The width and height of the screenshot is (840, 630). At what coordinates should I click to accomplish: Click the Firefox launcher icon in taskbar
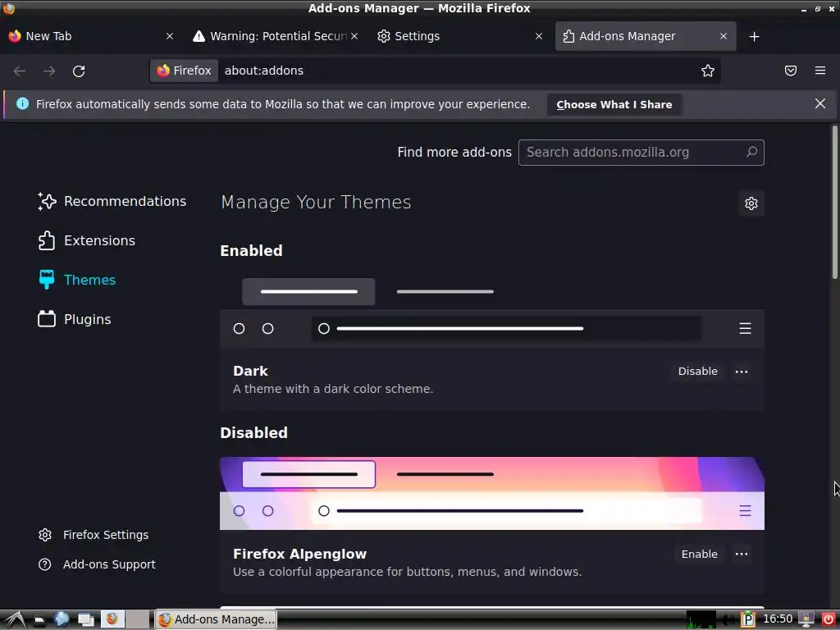coord(112,619)
